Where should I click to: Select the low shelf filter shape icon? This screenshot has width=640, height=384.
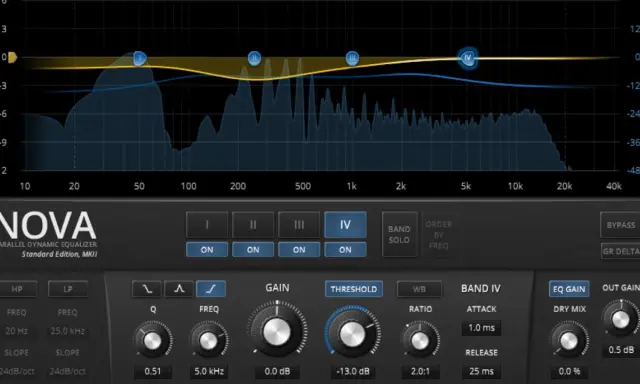[147, 289]
